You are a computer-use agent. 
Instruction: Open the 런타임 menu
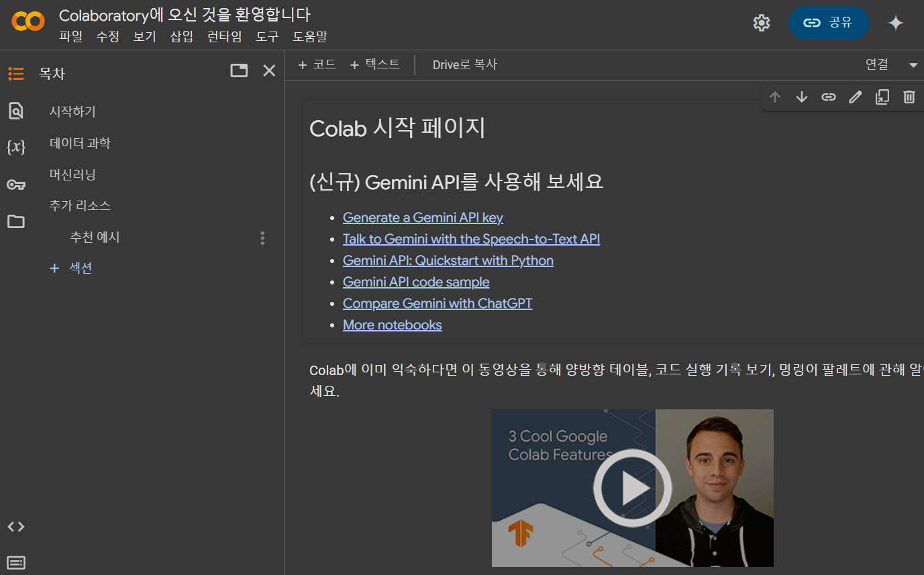point(225,37)
